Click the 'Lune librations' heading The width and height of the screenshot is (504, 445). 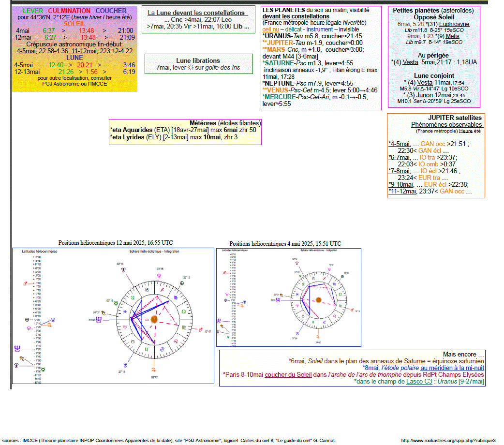point(198,61)
